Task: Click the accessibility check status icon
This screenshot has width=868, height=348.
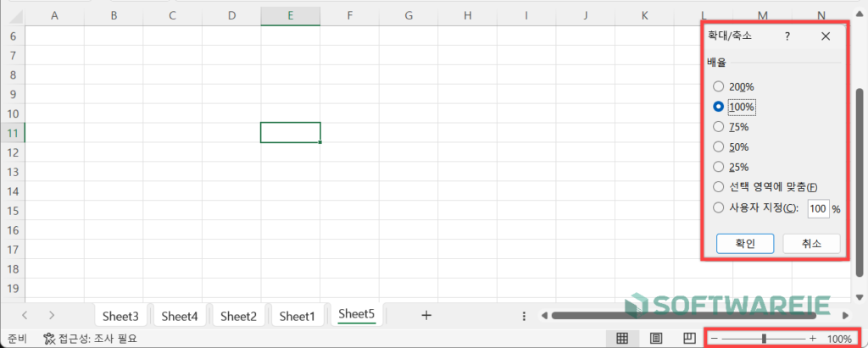Action: coord(50,339)
